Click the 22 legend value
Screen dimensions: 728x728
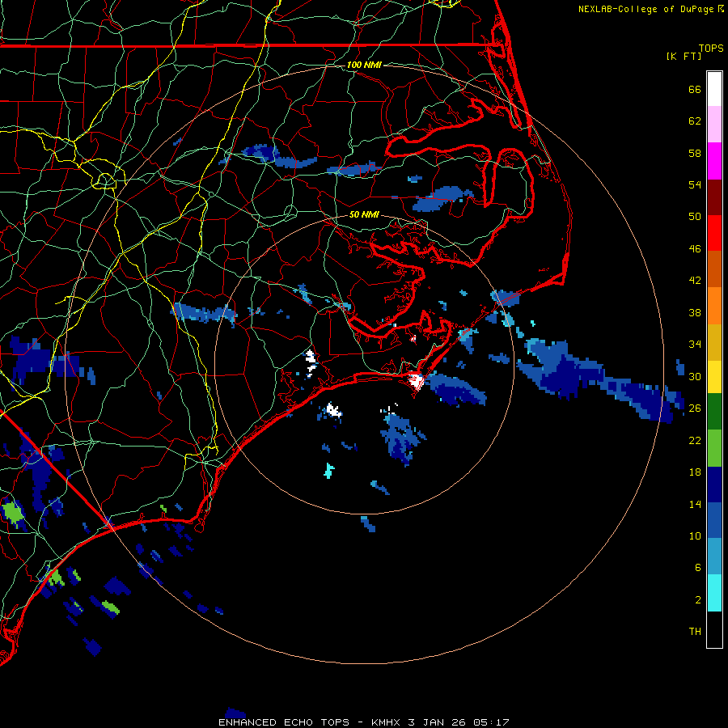(695, 440)
